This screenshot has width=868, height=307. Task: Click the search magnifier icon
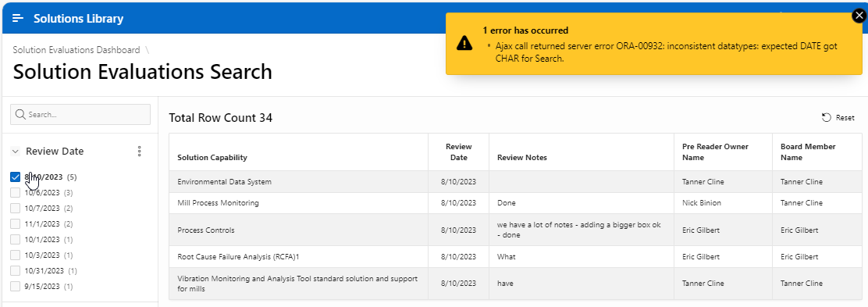(x=20, y=114)
